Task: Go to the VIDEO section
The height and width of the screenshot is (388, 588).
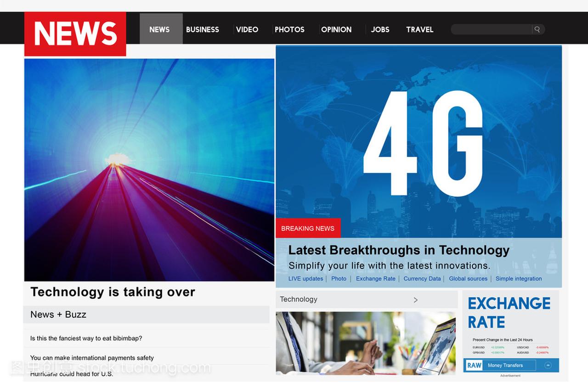Action: click(x=247, y=29)
